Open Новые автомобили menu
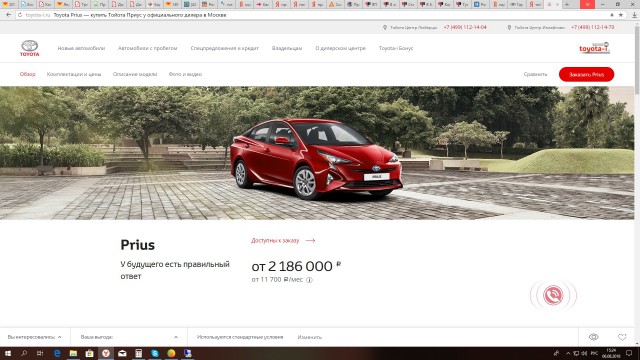The image size is (640, 360). tap(81, 48)
